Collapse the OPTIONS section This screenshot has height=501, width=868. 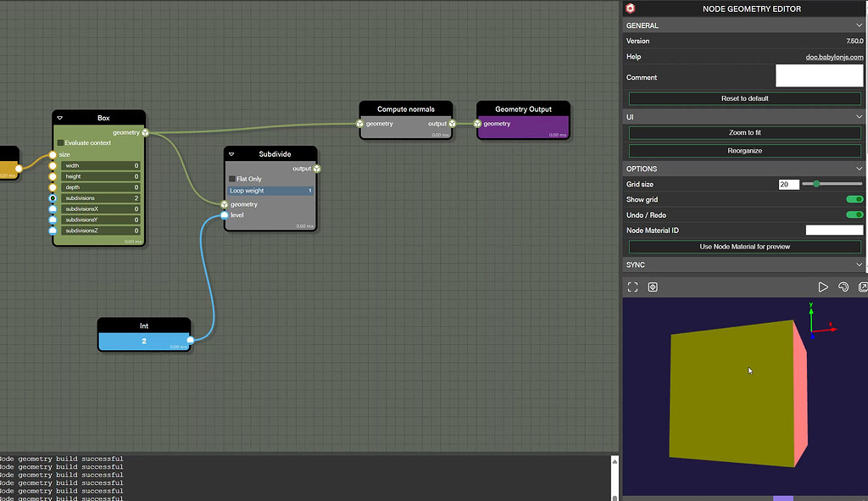click(x=858, y=168)
